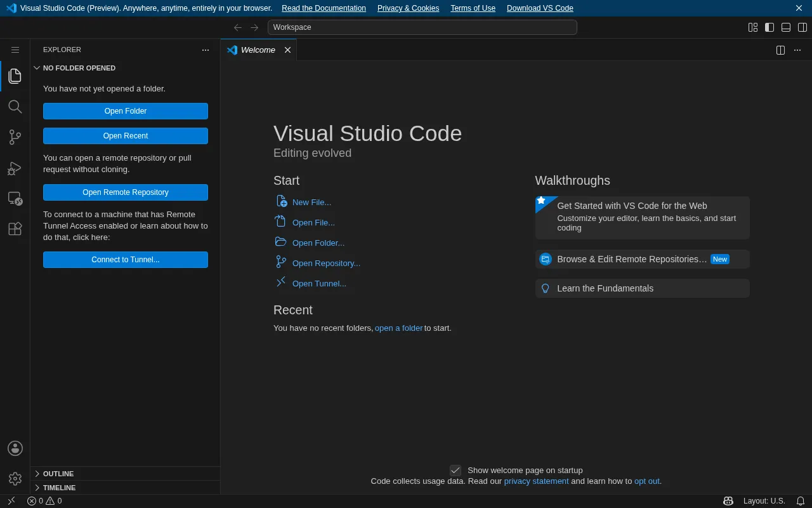Uncheck Show welcome page on startup
Image resolution: width=812 pixels, height=508 pixels.
455,471
